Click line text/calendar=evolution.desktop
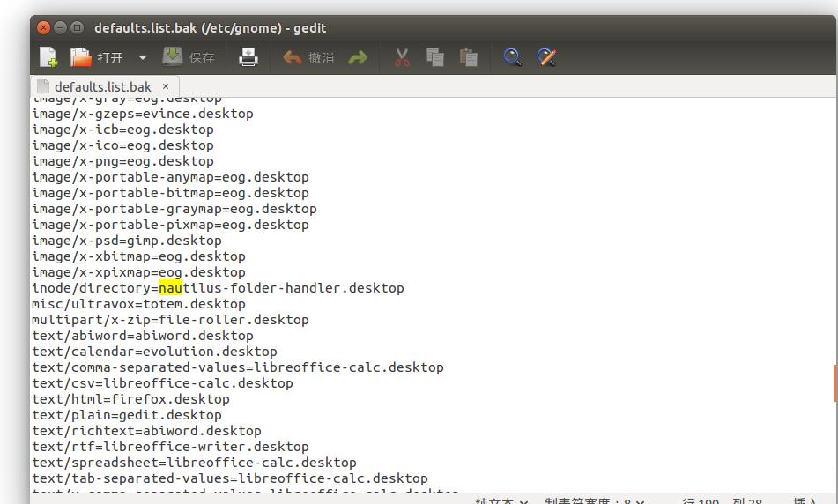The width and height of the screenshot is (838, 504). [x=154, y=352]
